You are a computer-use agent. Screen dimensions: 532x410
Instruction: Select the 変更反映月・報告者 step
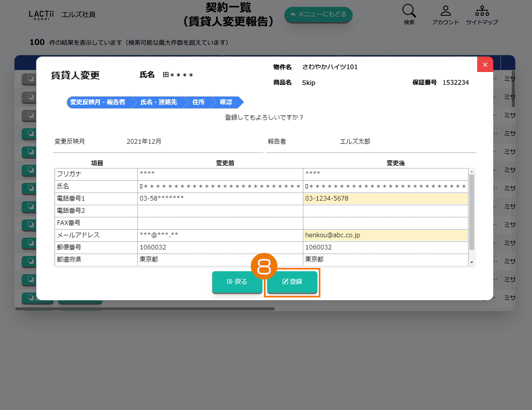pos(98,102)
